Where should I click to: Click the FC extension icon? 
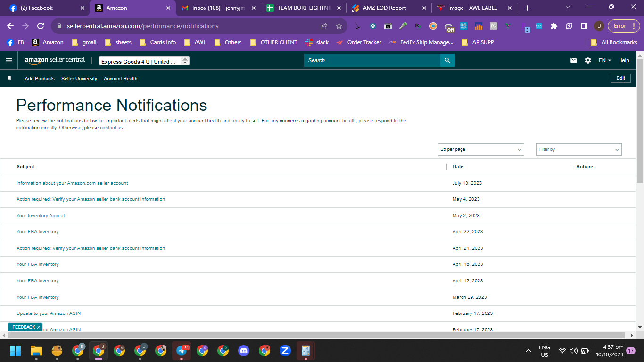pos(494,26)
